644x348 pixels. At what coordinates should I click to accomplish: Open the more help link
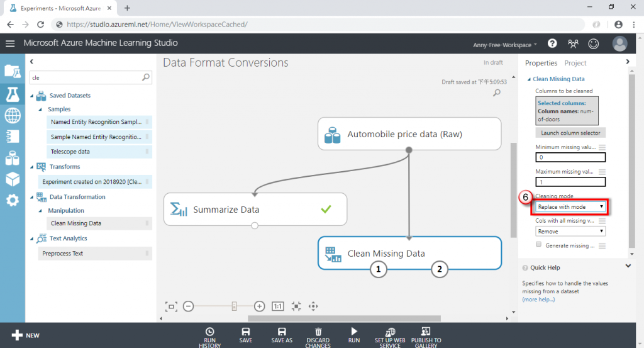pyautogui.click(x=538, y=300)
